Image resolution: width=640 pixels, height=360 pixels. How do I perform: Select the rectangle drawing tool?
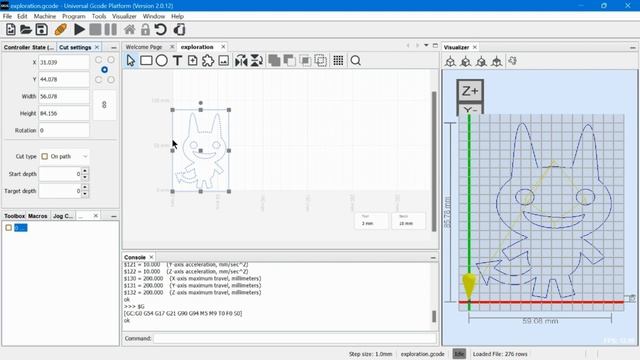click(146, 60)
